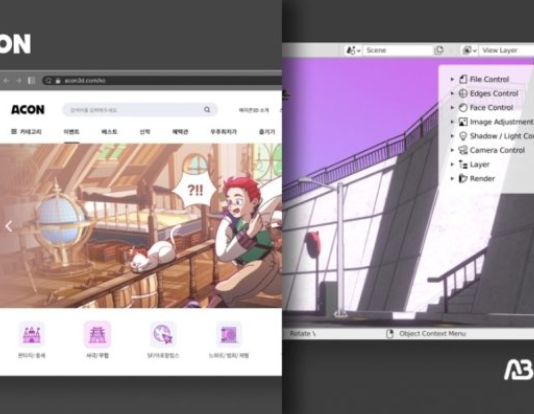Image resolution: width=534 pixels, height=414 pixels.
Task: Open the hamburger category menu
Action: tap(27, 131)
